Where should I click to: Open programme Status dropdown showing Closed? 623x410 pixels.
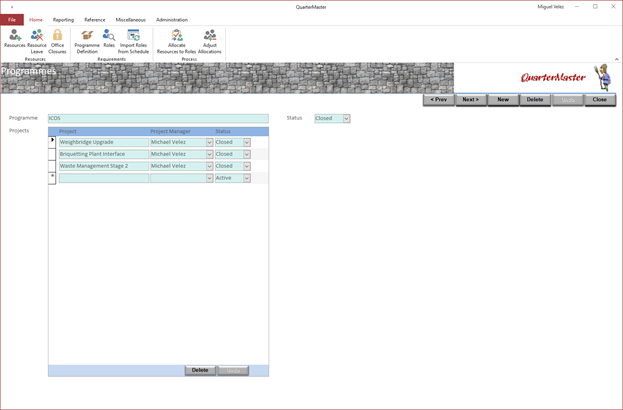(x=346, y=118)
